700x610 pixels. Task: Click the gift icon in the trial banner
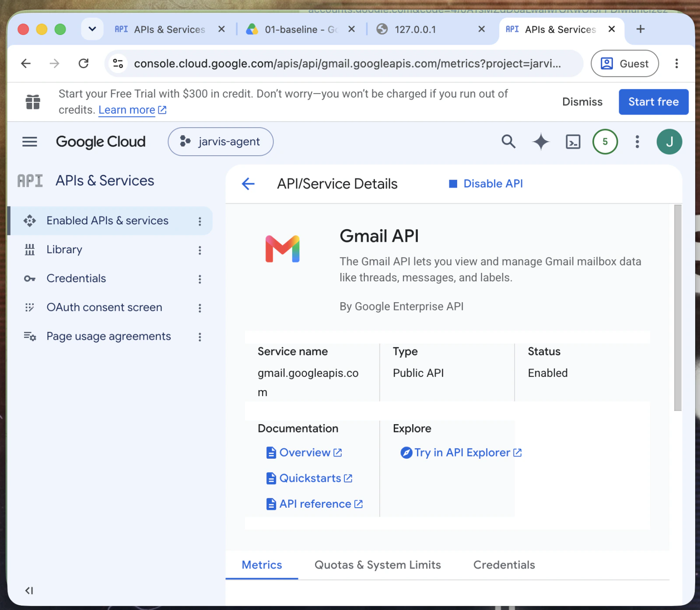tap(33, 102)
